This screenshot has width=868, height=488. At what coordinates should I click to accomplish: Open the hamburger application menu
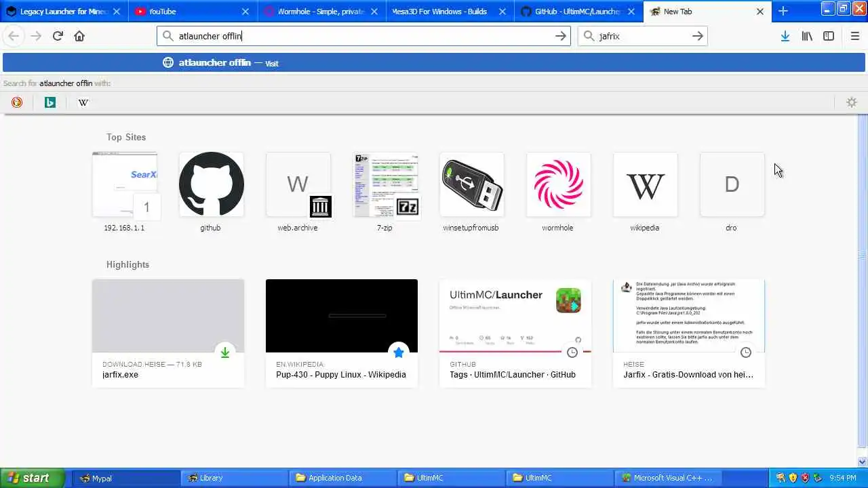[854, 36]
